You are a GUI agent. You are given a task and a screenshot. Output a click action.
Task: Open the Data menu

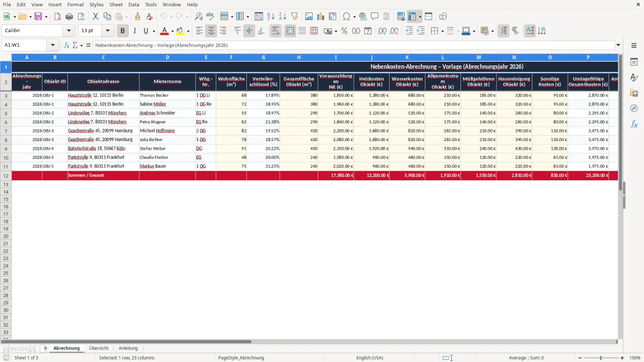[134, 4]
